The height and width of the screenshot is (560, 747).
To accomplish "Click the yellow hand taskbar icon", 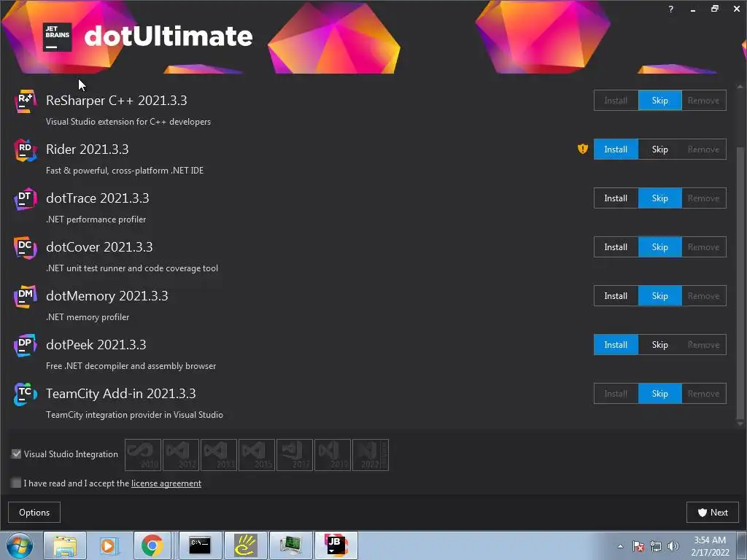I will [x=245, y=545].
